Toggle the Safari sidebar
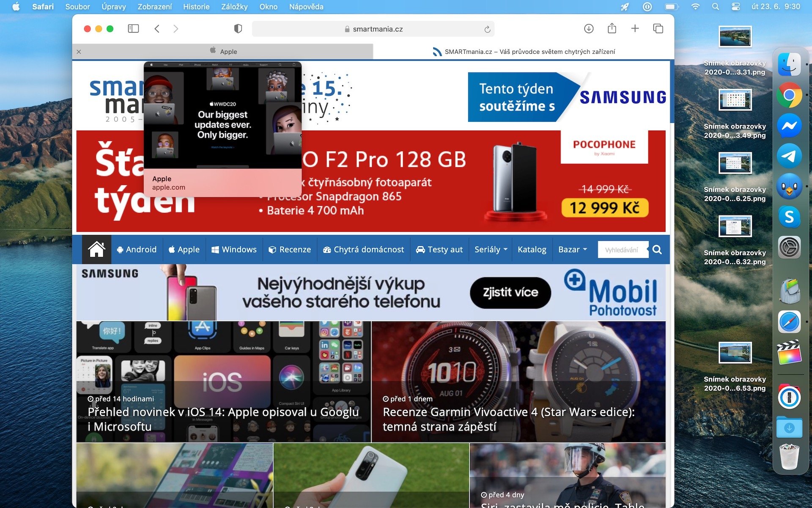 (133, 29)
